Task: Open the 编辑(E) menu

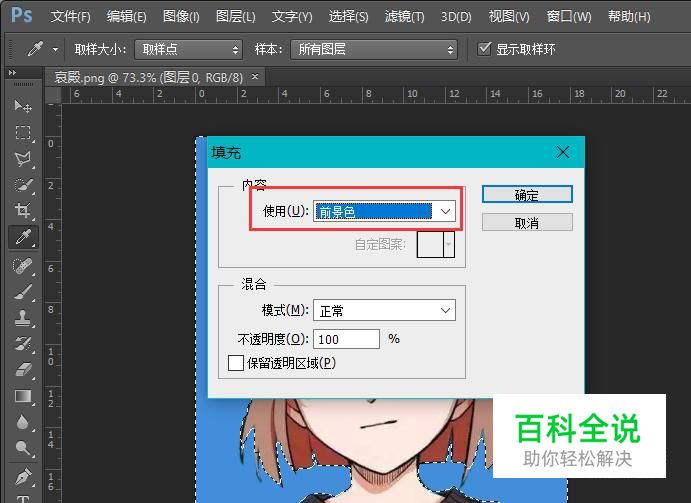Action: coord(126,16)
